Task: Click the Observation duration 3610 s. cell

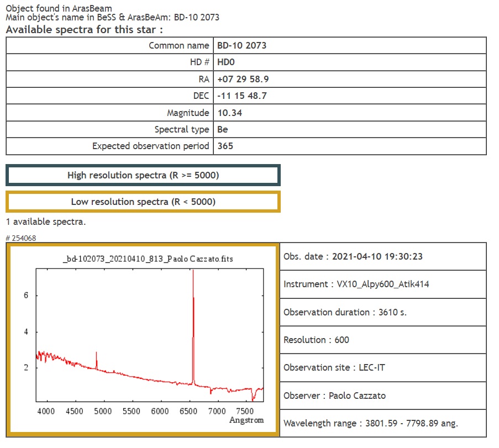Action: click(x=345, y=312)
